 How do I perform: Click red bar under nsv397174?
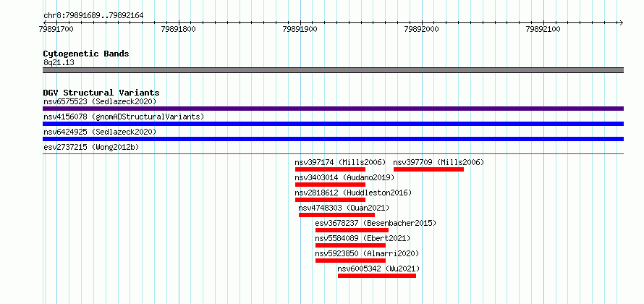click(x=330, y=169)
